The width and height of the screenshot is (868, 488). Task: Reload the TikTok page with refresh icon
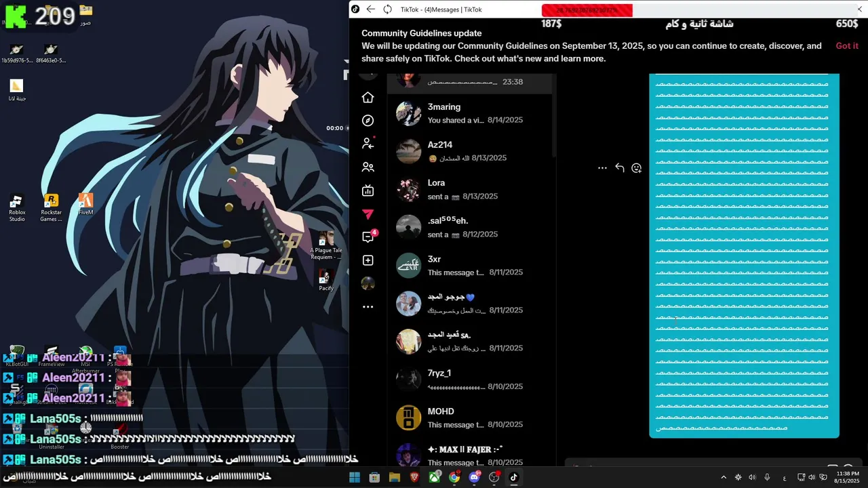(x=387, y=9)
